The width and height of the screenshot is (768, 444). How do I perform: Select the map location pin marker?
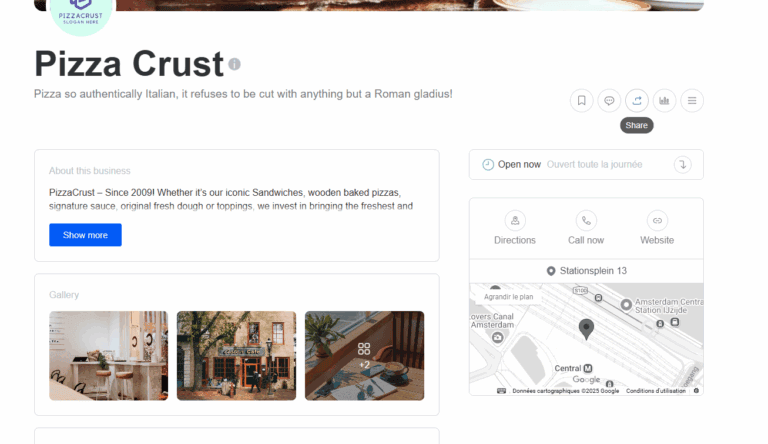click(x=586, y=329)
